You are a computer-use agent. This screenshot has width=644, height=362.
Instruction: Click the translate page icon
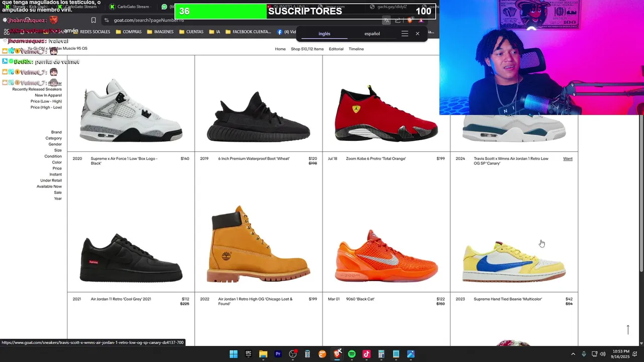pyautogui.click(x=386, y=20)
